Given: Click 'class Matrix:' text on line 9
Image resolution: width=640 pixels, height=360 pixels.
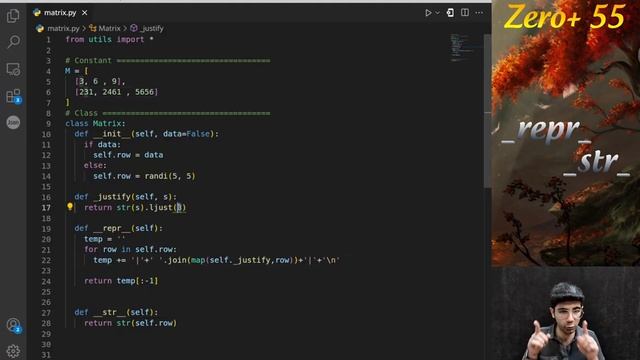Looking at the screenshot, I should tap(96, 123).
